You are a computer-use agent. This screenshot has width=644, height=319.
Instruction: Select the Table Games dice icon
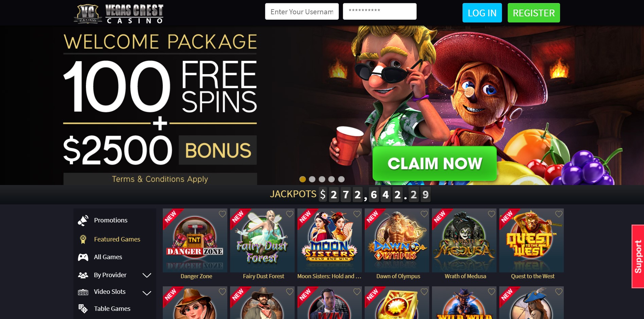pos(83,308)
